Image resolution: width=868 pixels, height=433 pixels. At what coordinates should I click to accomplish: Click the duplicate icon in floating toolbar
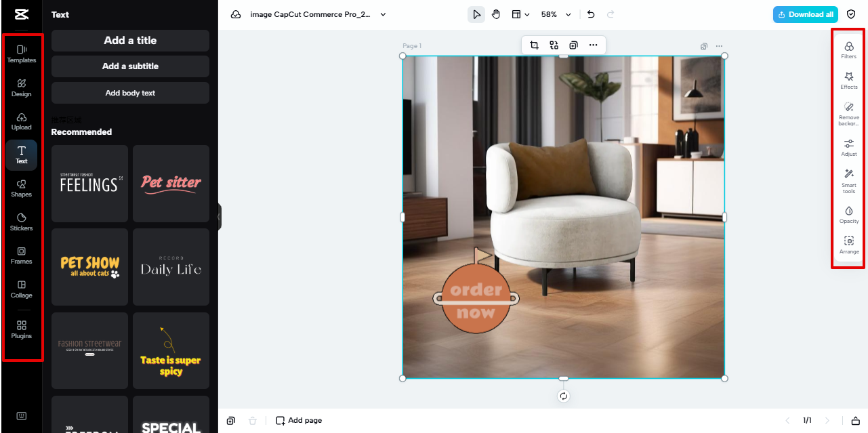coord(573,45)
